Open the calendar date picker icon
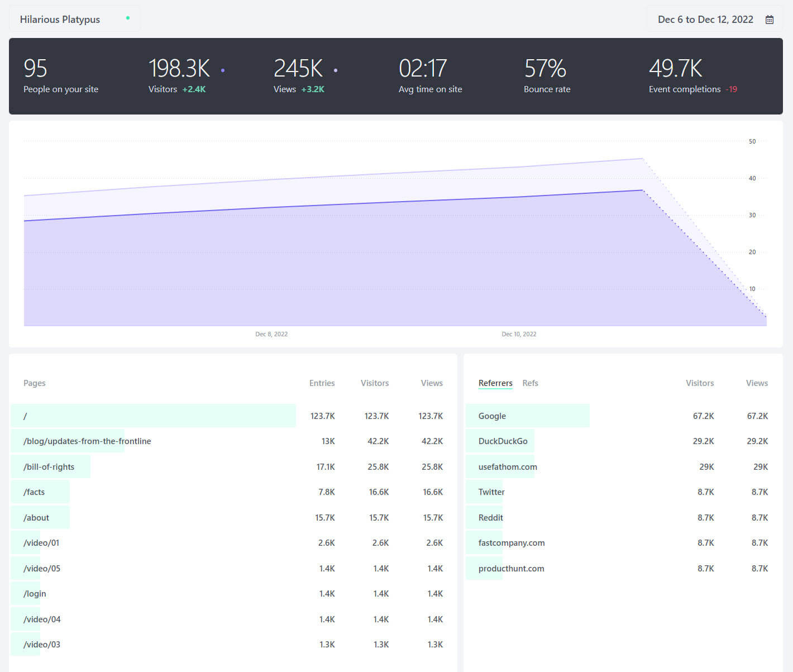The width and height of the screenshot is (793, 672). (769, 20)
